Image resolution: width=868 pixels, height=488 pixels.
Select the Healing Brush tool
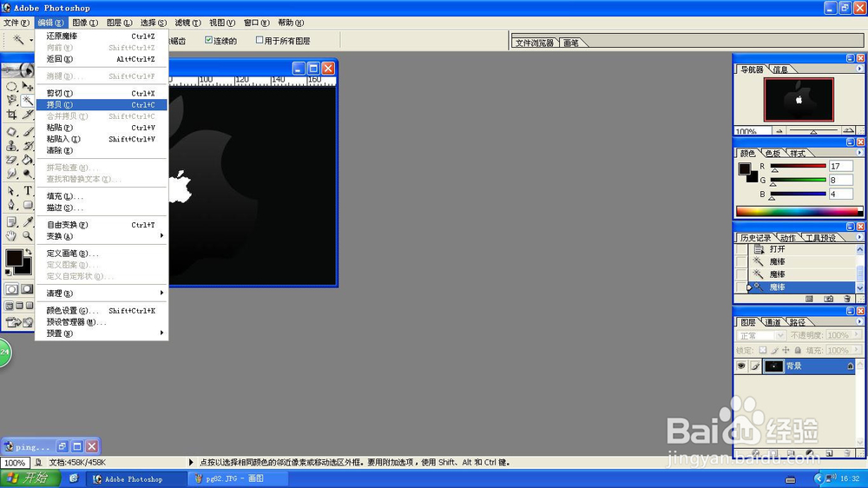[x=11, y=132]
